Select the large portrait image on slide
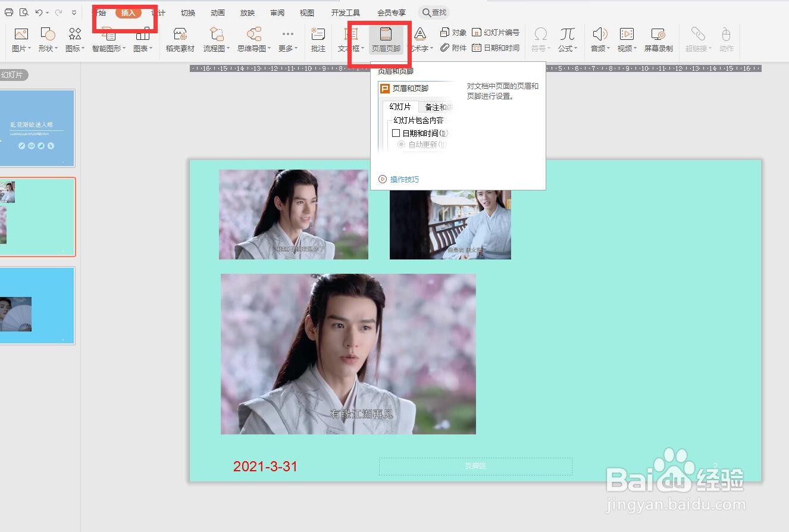 pos(348,354)
